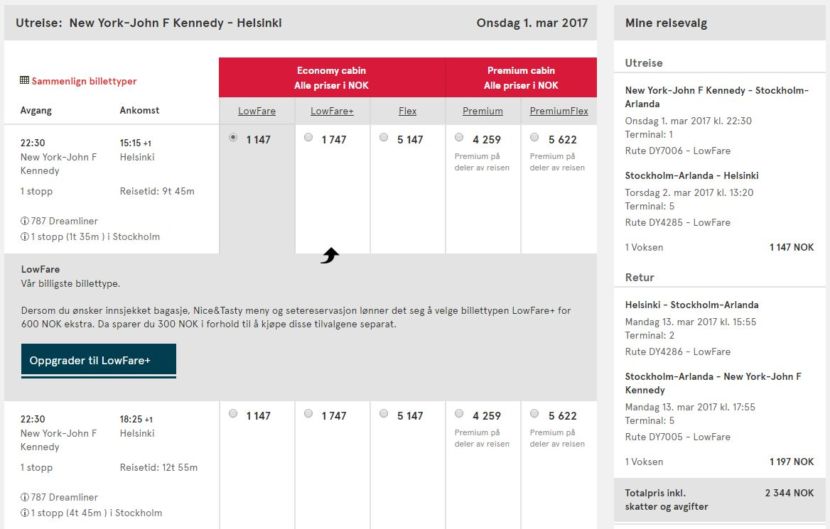Click info icon for 4t 45m Stockholm stop
Viewport: 830px width, 529px height.
[25, 513]
